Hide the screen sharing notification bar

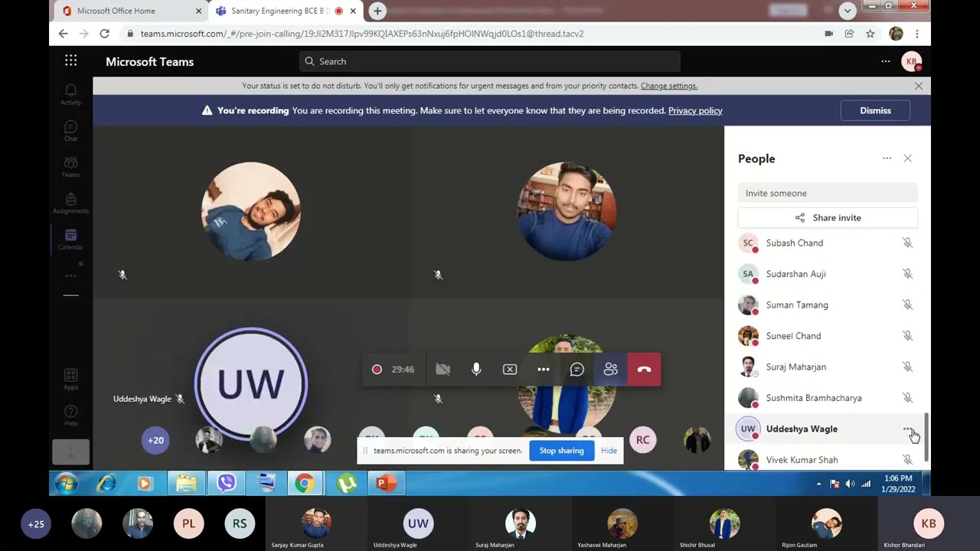click(609, 451)
